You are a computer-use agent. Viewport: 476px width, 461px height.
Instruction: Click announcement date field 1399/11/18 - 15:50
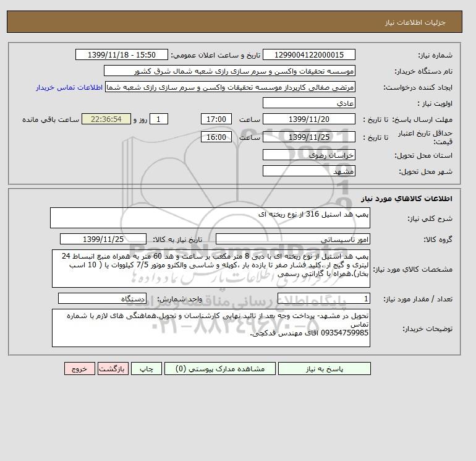121,55
